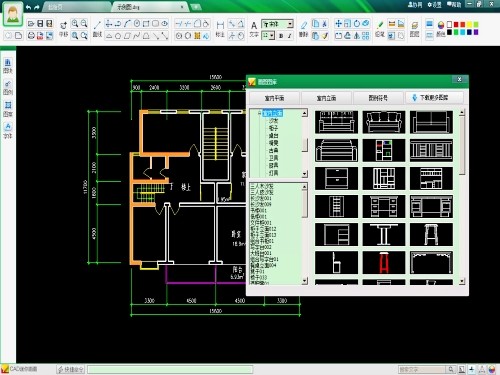Select the diagonal line drawing tool

pyautogui.click(x=97, y=24)
